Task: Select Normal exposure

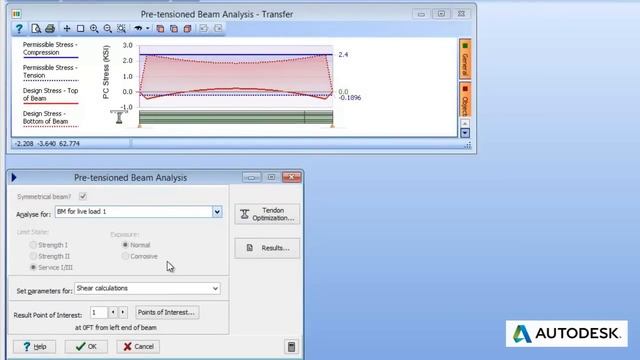Action: pos(125,245)
